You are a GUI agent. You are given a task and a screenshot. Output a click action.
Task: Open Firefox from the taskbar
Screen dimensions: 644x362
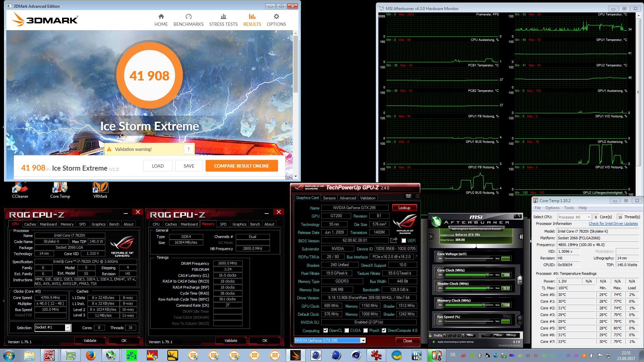pyautogui.click(x=91, y=355)
